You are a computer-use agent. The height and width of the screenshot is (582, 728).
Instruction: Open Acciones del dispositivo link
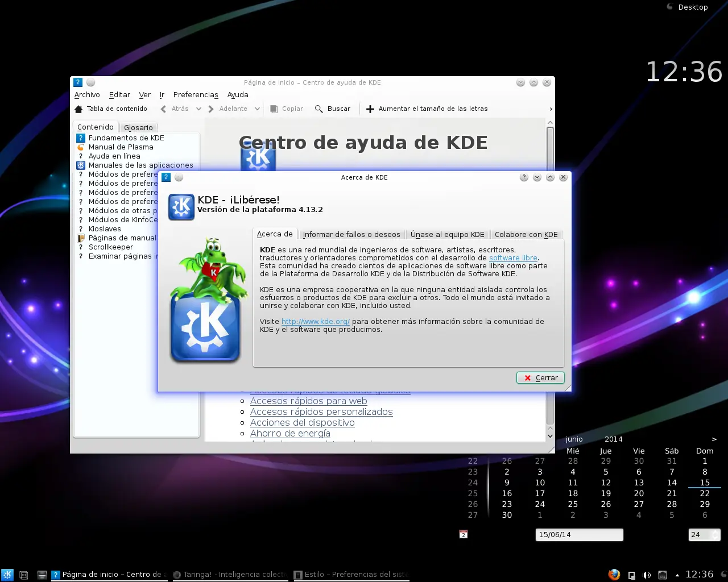coord(303,423)
